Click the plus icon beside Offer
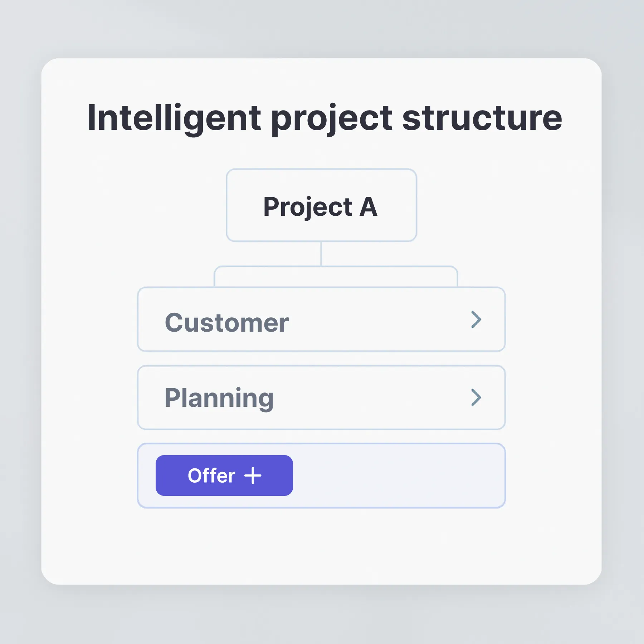This screenshot has width=644, height=644. tap(253, 475)
